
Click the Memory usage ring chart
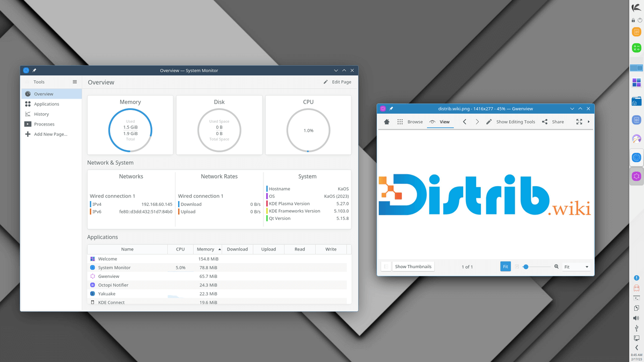(x=130, y=130)
